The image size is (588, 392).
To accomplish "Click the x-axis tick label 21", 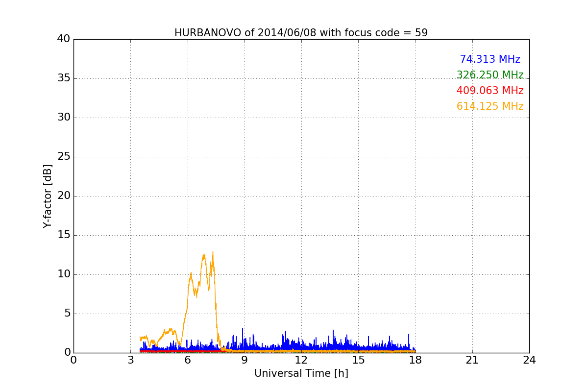I will click(472, 360).
